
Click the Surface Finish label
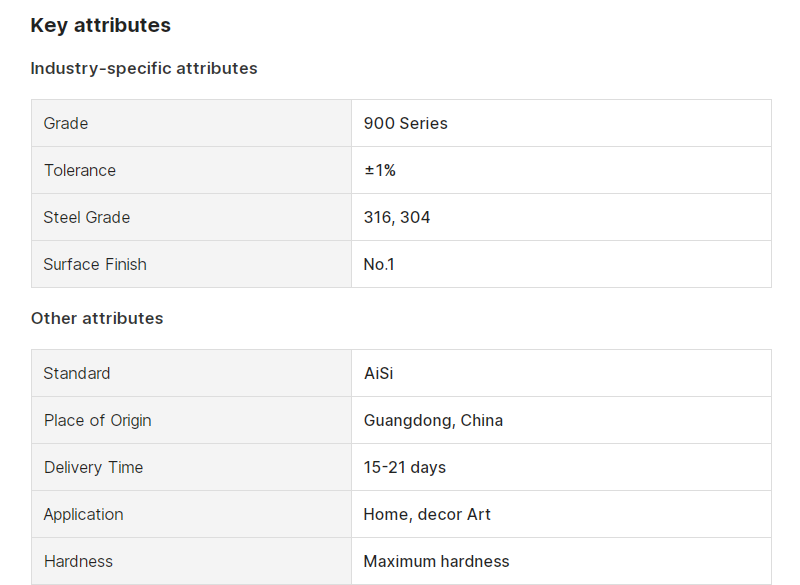[95, 264]
